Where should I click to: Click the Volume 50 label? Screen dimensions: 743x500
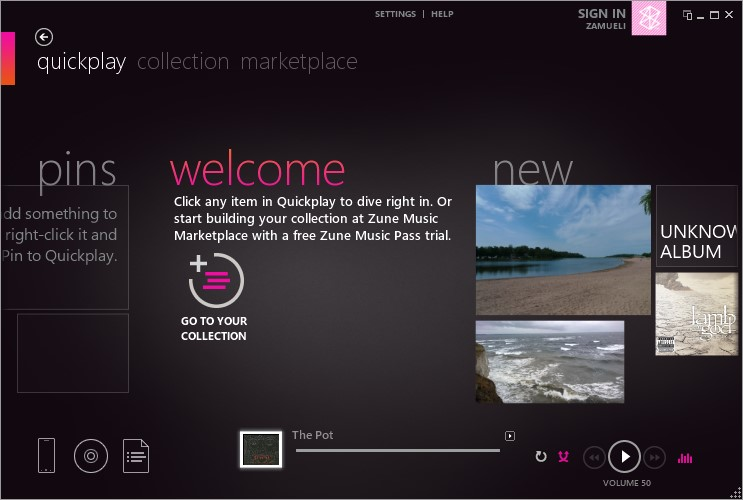point(626,483)
